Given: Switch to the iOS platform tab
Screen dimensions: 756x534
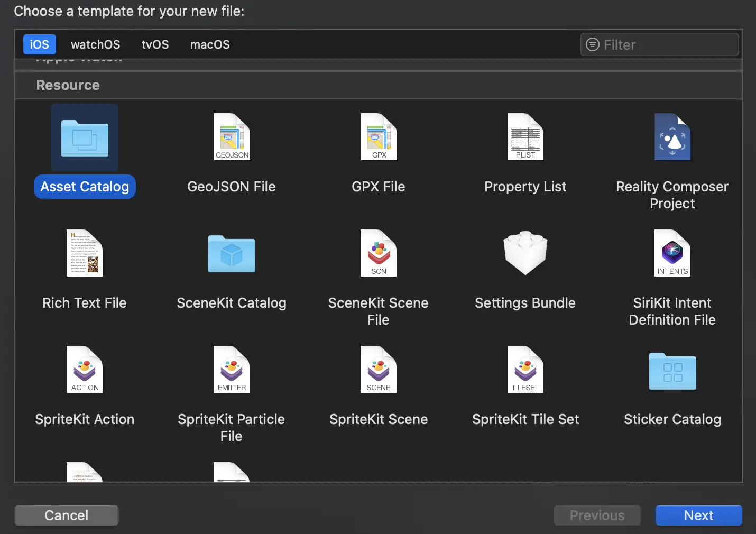Looking at the screenshot, I should click(40, 44).
